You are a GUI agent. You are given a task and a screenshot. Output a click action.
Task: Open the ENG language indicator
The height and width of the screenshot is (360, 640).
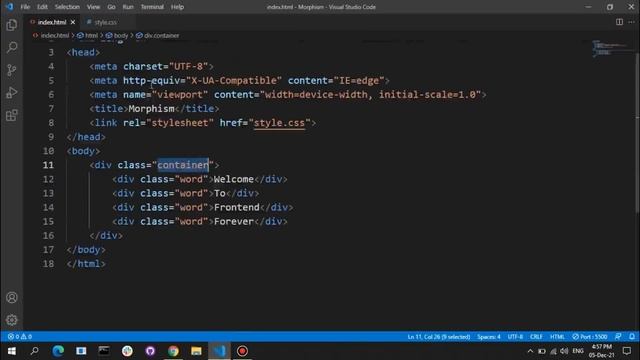point(578,351)
